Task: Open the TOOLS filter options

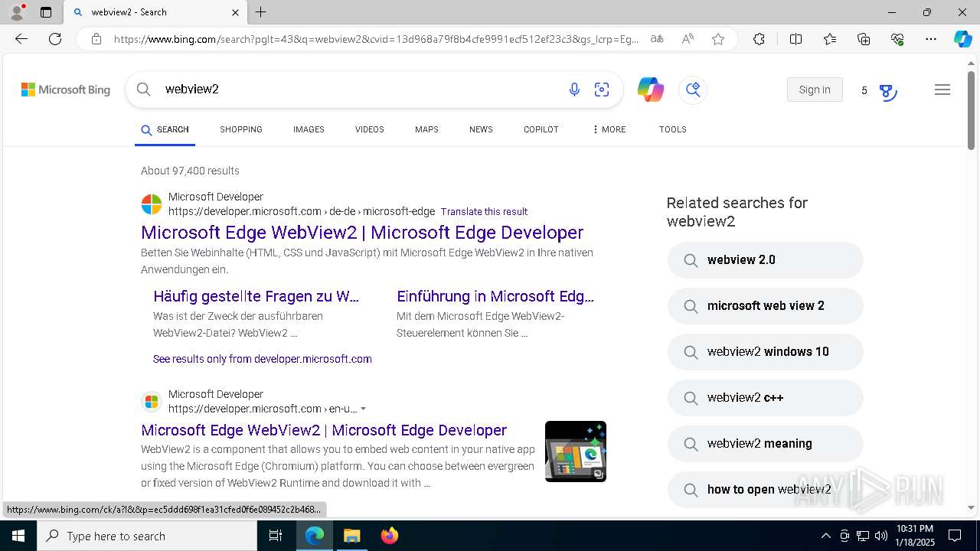Action: pyautogui.click(x=673, y=129)
